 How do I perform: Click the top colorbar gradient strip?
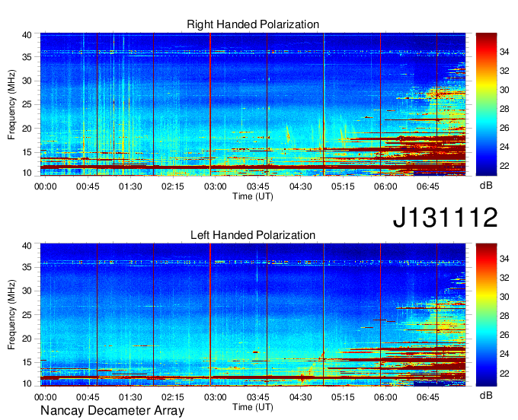click(486, 104)
